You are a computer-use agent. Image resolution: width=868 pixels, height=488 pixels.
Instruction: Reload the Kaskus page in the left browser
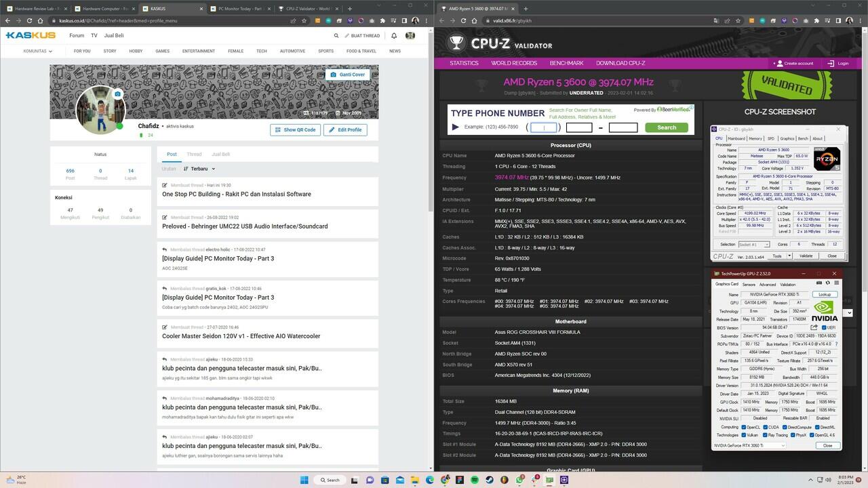(x=28, y=20)
